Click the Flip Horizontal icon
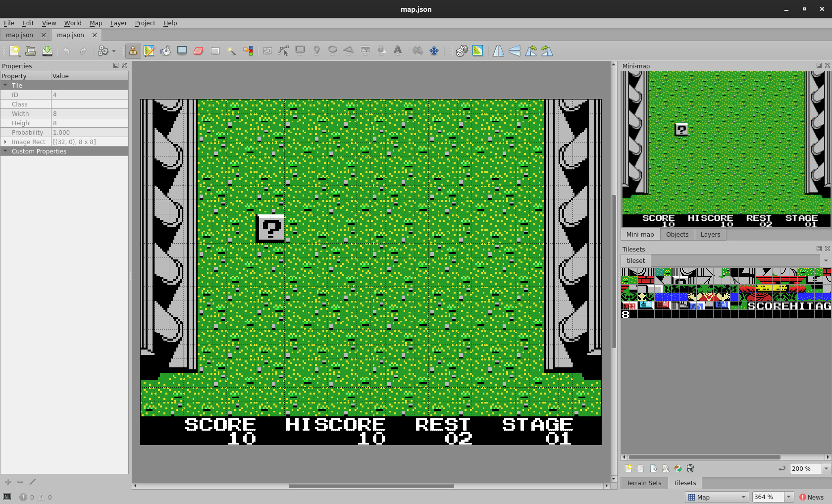The width and height of the screenshot is (832, 504). [498, 50]
